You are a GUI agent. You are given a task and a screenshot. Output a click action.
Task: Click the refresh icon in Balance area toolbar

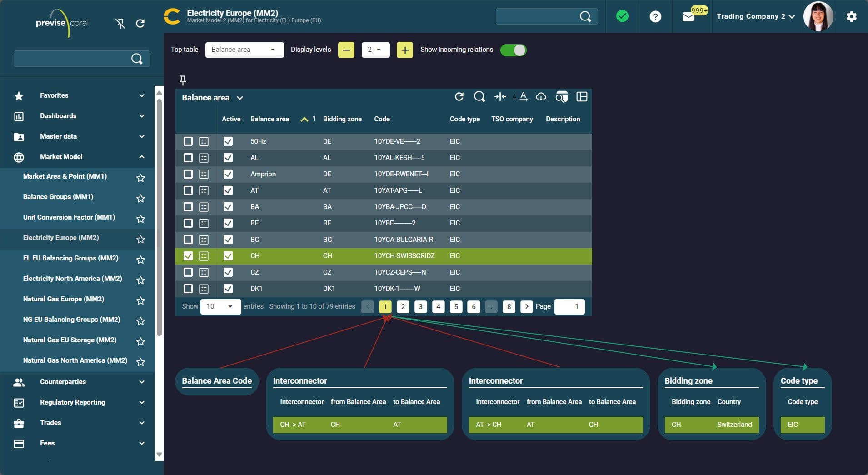[x=459, y=97]
